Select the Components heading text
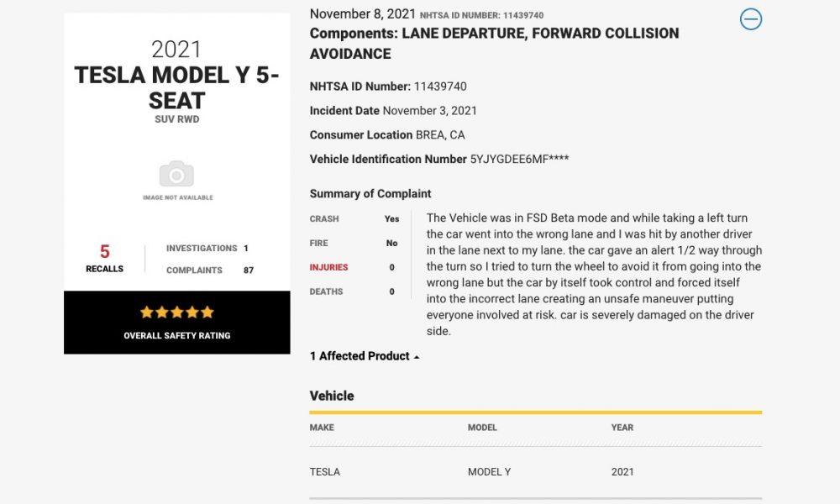This screenshot has width=840, height=504. point(494,44)
